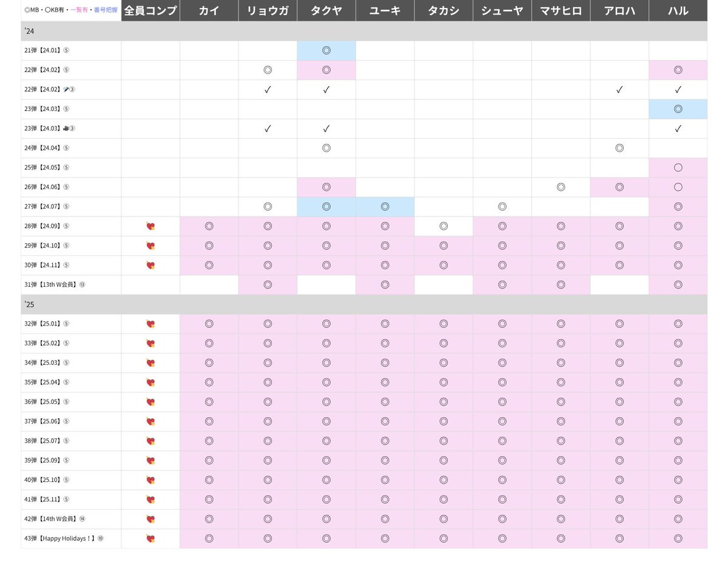Click シューヤ's ◎ in the 27弾【24.07】 row
The width and height of the screenshot is (728, 568).
(x=502, y=207)
